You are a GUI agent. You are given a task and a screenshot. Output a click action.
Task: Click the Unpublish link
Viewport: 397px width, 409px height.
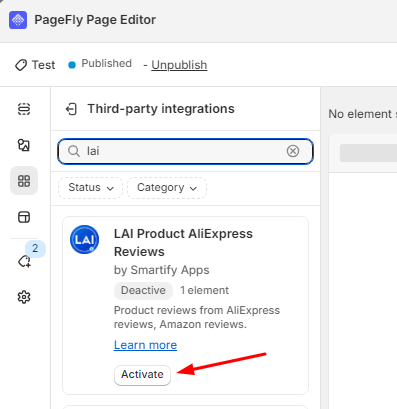tap(179, 65)
